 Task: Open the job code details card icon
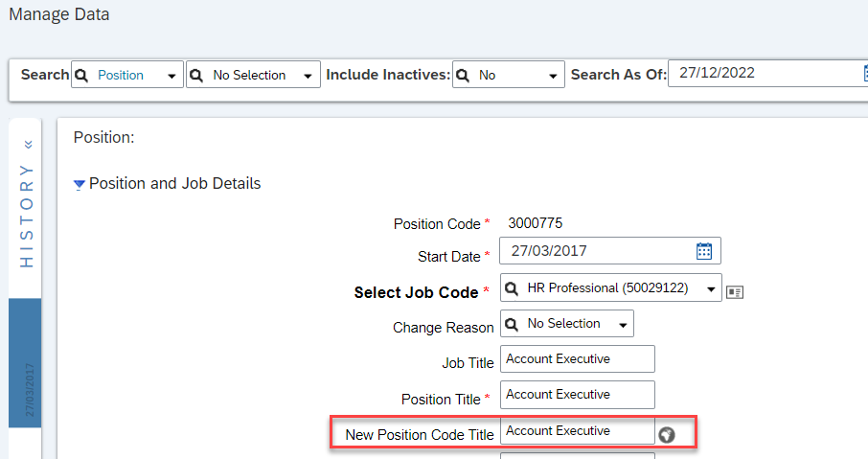tap(735, 292)
